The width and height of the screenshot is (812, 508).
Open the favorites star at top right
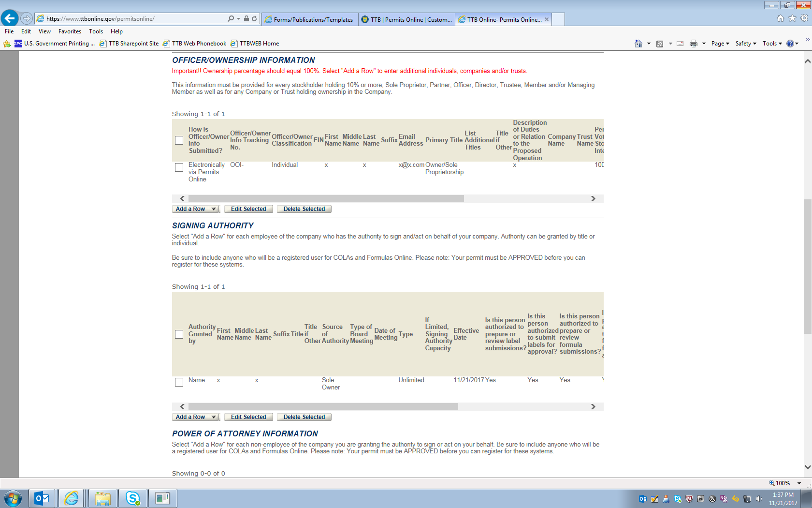[x=792, y=18]
